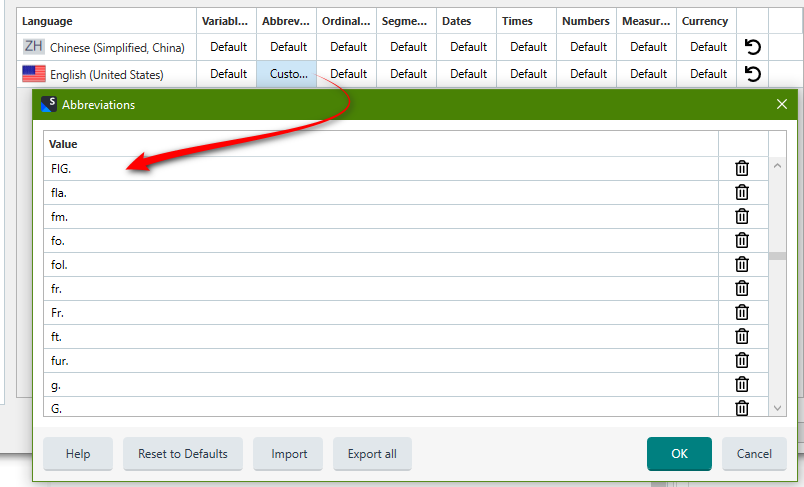Screen dimensions: 804x487
Task: Click the Variables column header
Action: pos(226,21)
